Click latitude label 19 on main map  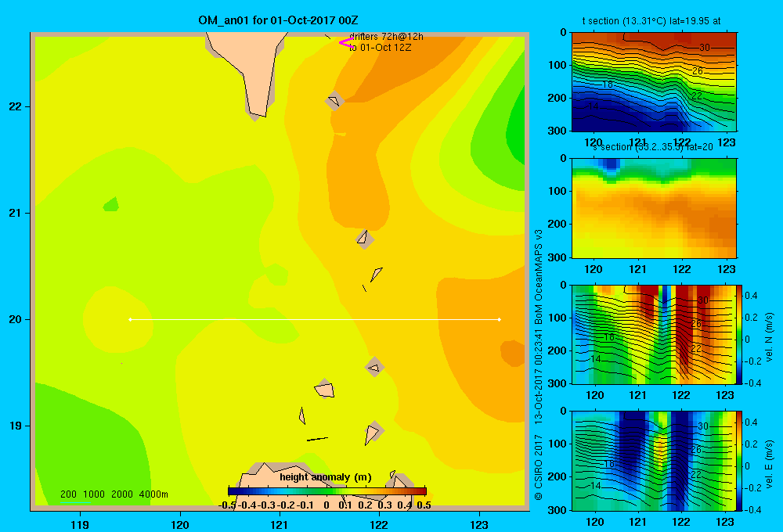pos(16,426)
